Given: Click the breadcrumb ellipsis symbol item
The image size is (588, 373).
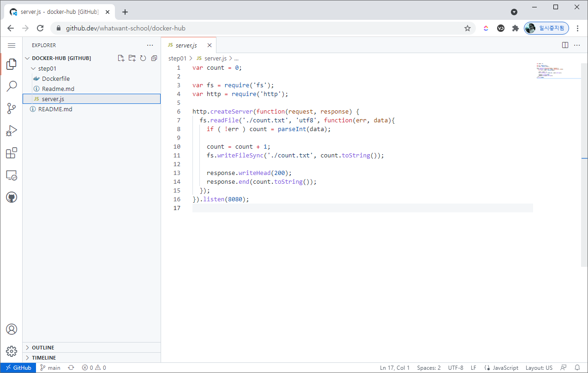Looking at the screenshot, I should (236, 58).
